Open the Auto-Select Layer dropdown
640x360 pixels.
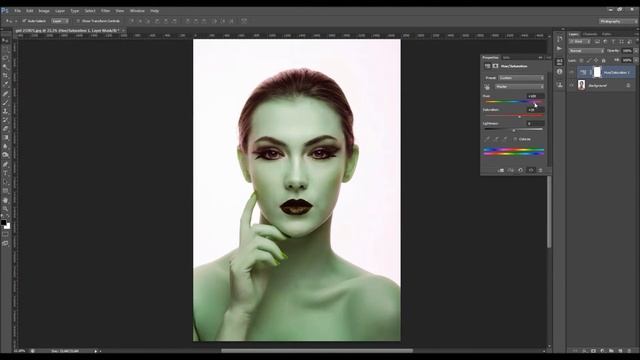point(60,21)
